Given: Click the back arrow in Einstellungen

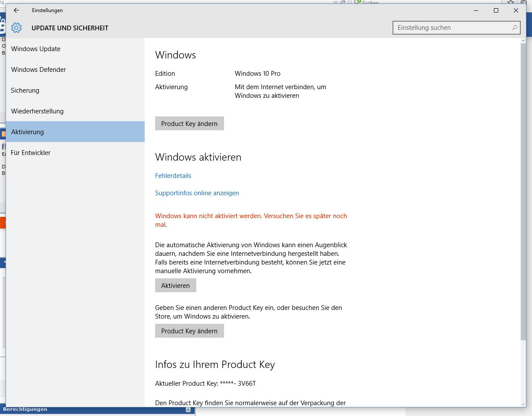Looking at the screenshot, I should pyautogui.click(x=16, y=10).
